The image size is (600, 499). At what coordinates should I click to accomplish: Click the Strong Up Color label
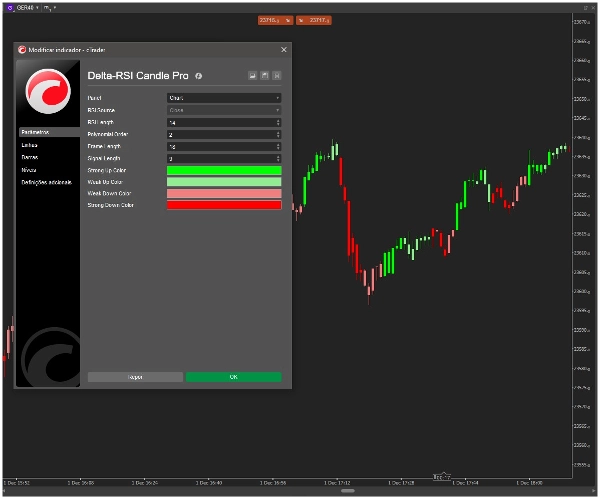tap(107, 170)
